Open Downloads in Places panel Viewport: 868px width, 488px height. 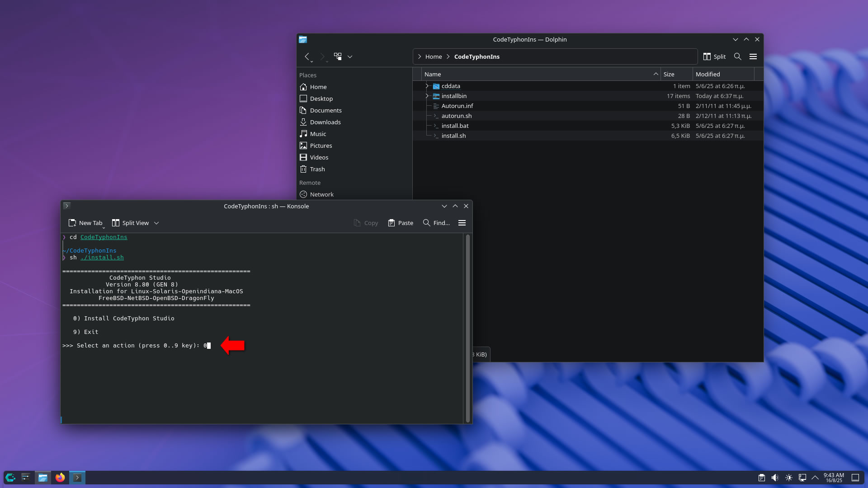coord(354,122)
